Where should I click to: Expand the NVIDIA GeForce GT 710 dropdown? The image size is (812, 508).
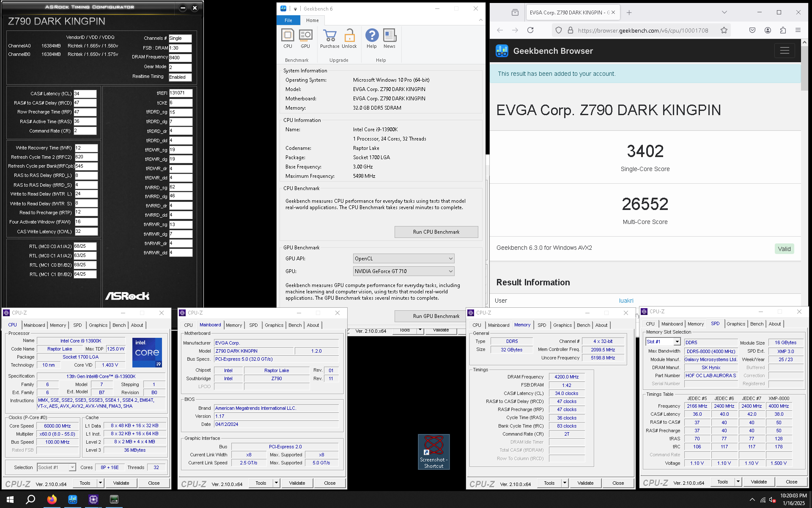click(403, 271)
